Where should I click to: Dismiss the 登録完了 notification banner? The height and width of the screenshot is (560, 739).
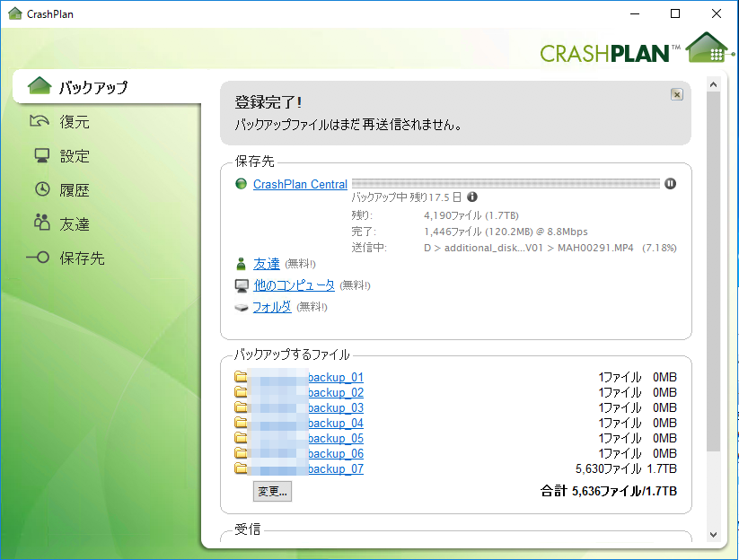tap(677, 94)
